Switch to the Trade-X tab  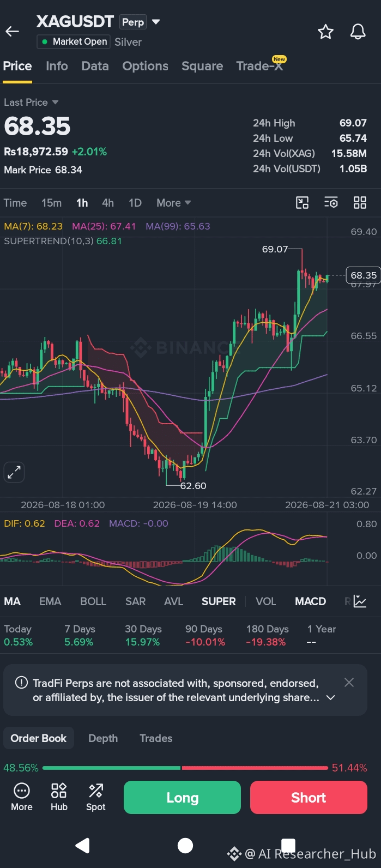[260, 66]
